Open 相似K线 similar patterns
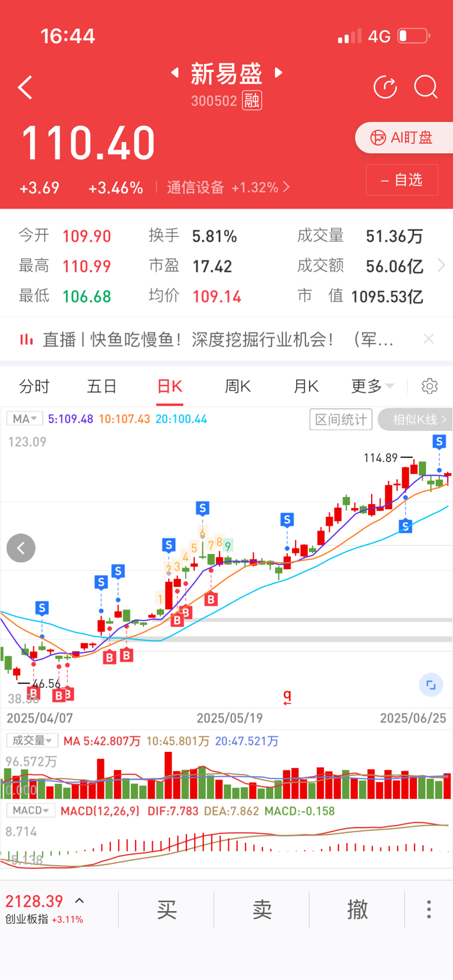 click(415, 420)
